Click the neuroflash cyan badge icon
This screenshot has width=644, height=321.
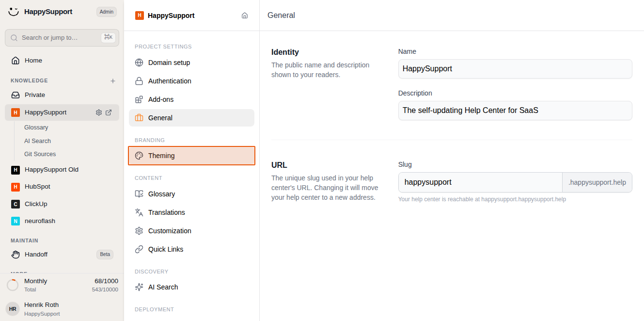tap(16, 221)
